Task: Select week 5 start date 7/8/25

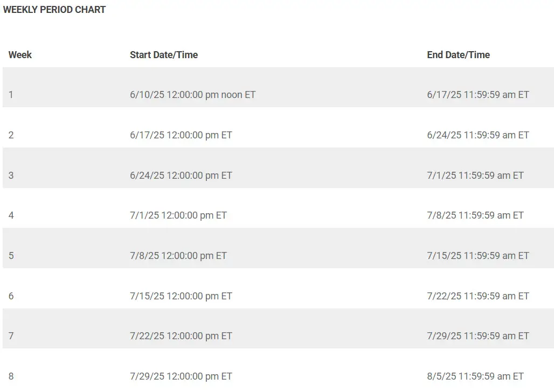Action: 178,256
